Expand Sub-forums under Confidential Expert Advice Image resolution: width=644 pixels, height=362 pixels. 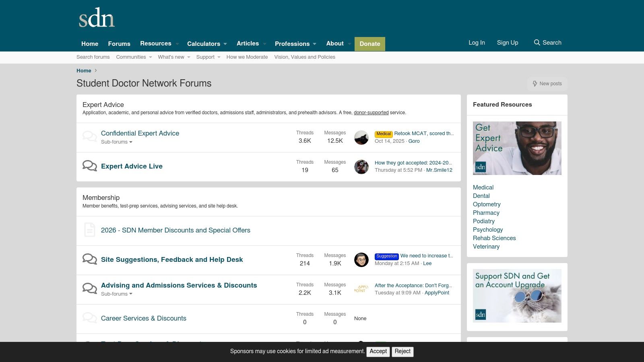point(116,142)
